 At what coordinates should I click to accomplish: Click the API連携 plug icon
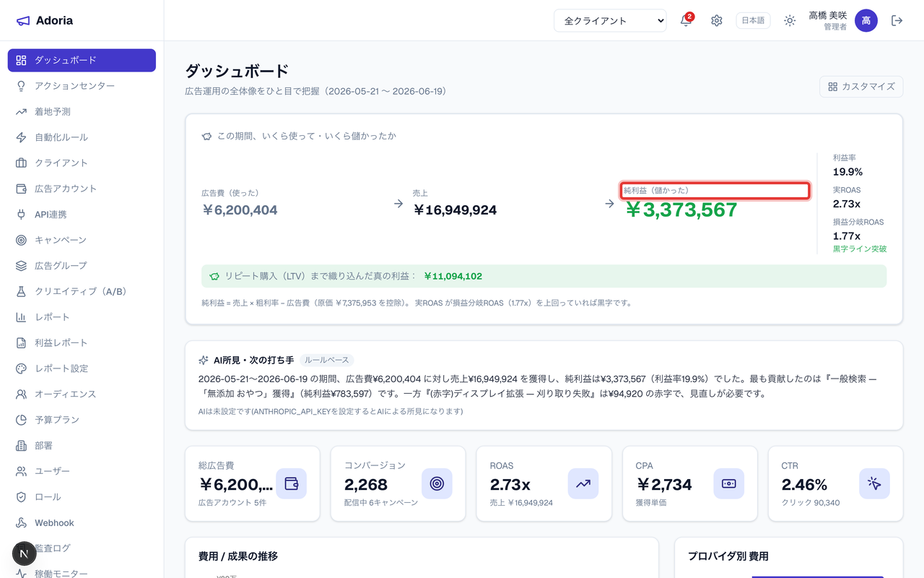tap(21, 215)
